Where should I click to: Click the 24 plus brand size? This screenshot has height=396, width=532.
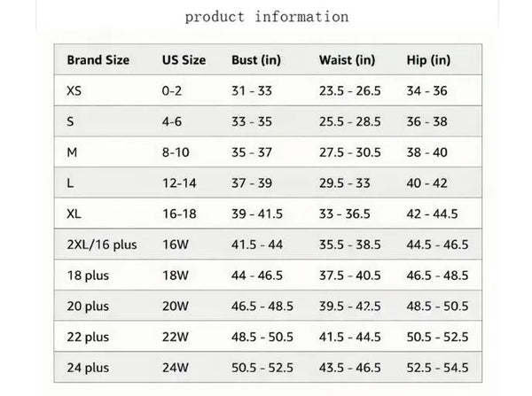[x=88, y=368]
